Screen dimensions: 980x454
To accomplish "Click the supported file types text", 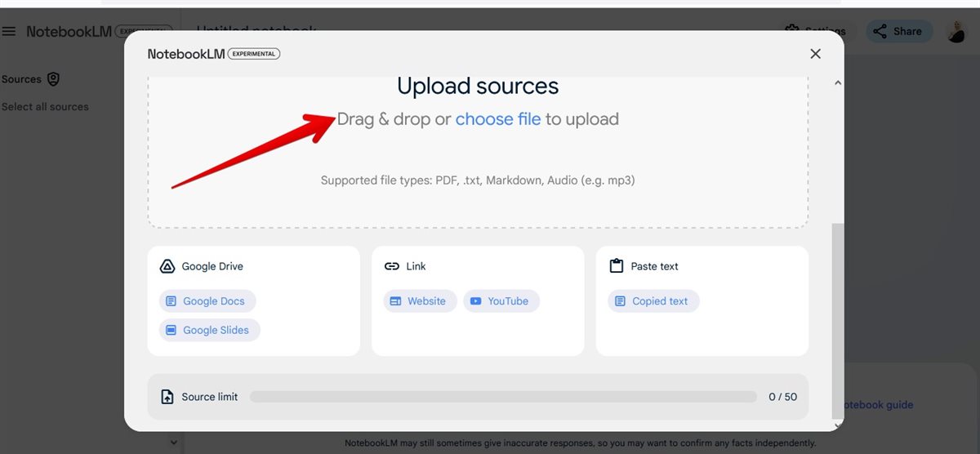I will click(478, 180).
